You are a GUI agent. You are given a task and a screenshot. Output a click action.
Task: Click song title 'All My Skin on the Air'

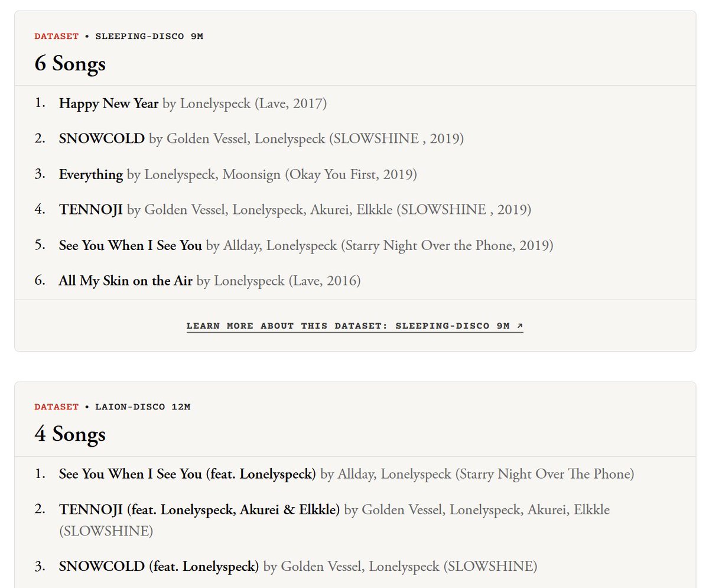[126, 281]
